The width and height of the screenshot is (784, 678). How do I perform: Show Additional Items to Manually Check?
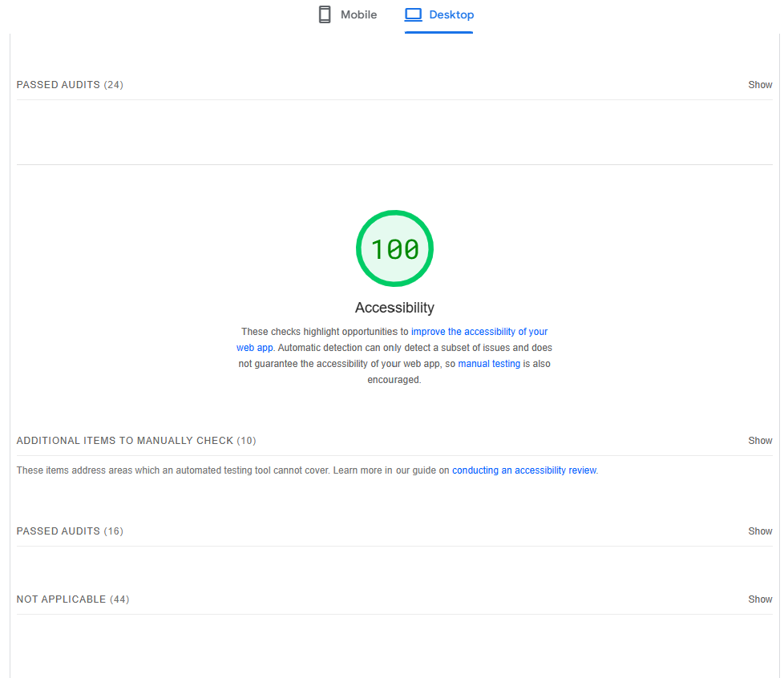tap(760, 441)
